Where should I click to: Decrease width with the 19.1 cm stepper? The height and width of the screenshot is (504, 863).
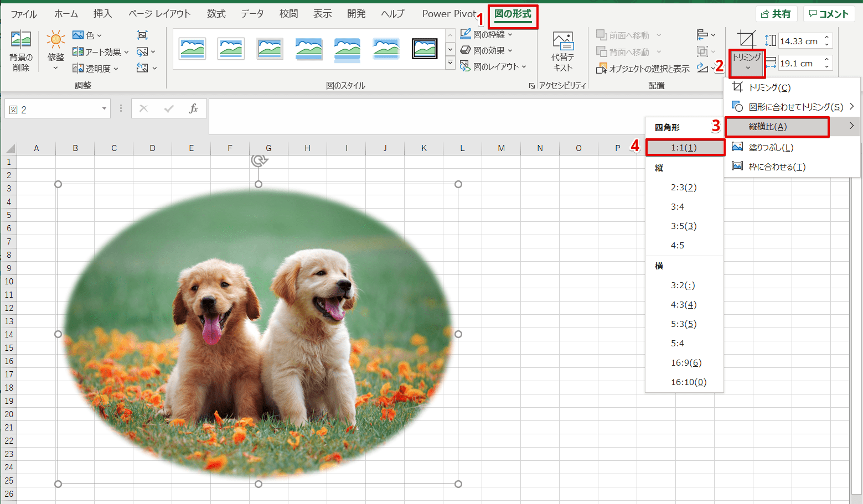tap(827, 67)
